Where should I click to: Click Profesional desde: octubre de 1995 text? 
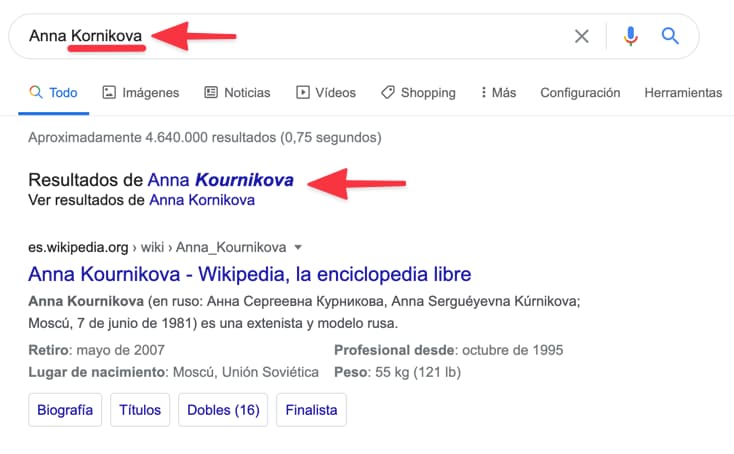pos(448,350)
